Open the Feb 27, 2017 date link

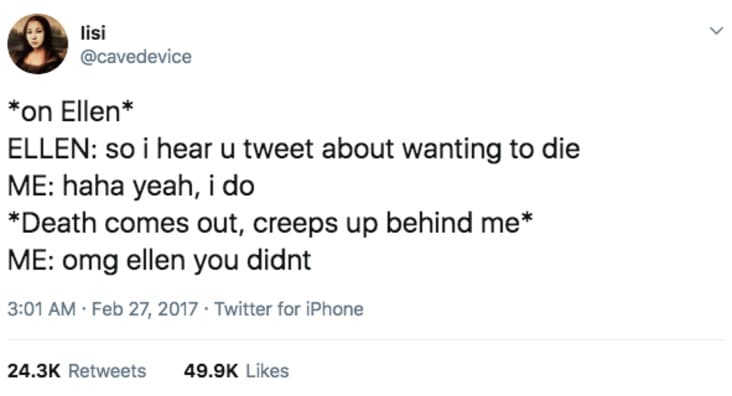coord(145,309)
